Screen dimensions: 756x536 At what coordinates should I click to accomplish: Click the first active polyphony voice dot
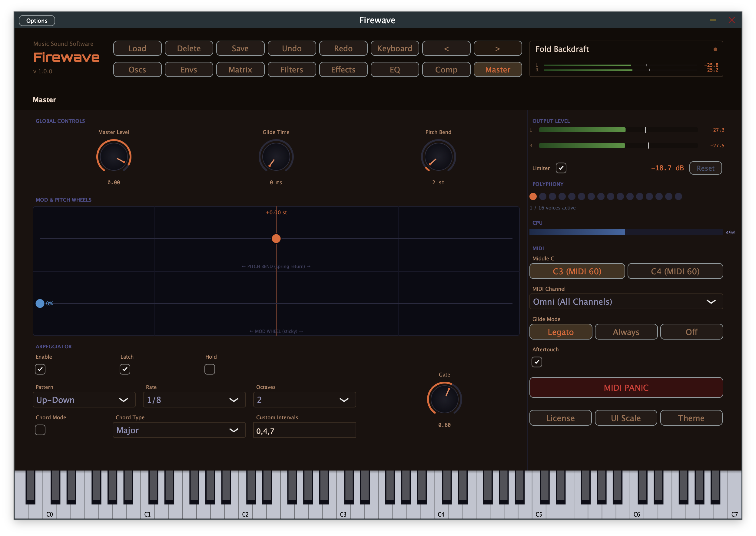[533, 197]
